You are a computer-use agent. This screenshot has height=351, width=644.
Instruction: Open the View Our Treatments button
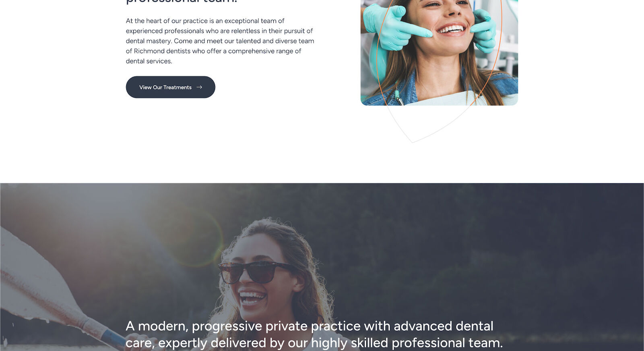coord(170,87)
